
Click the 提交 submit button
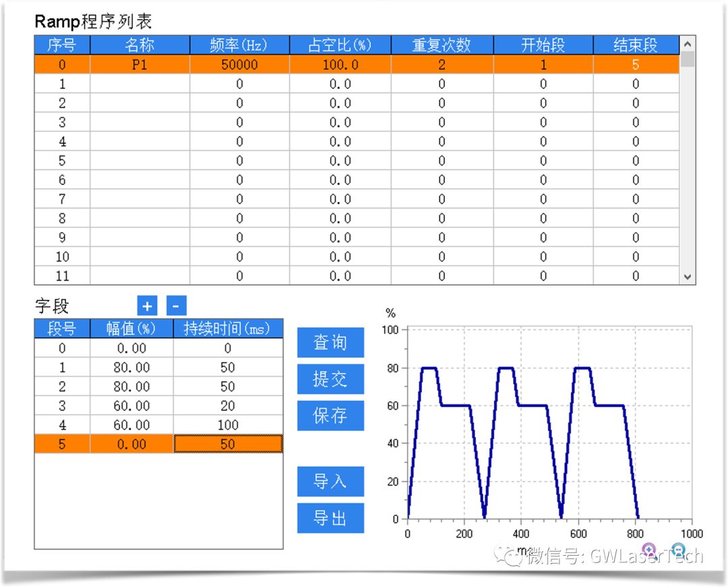pos(330,379)
